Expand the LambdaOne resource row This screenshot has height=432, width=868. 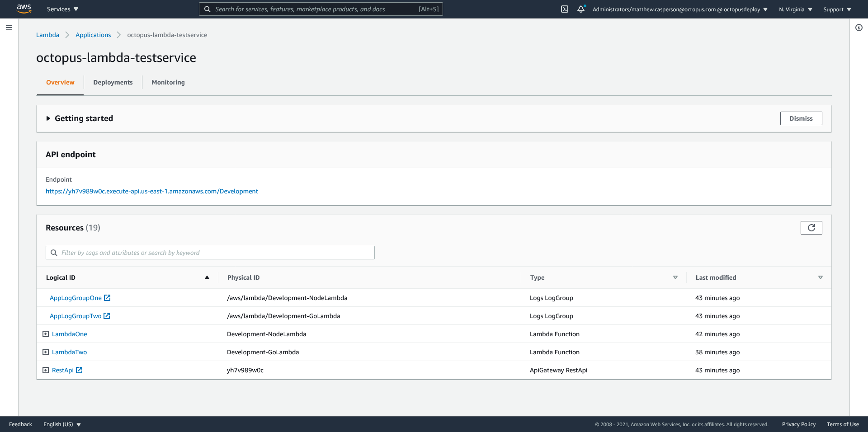click(x=46, y=334)
